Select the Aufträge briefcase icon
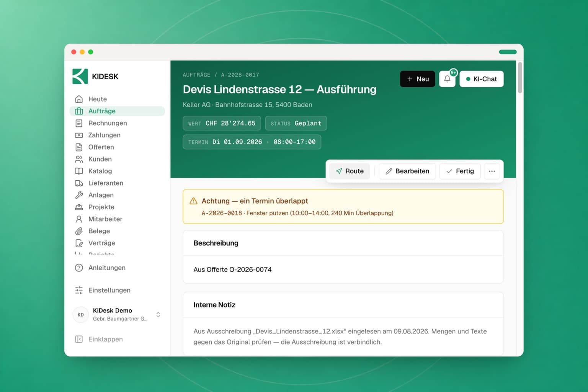Viewport: 588px width, 392px height. 79,111
